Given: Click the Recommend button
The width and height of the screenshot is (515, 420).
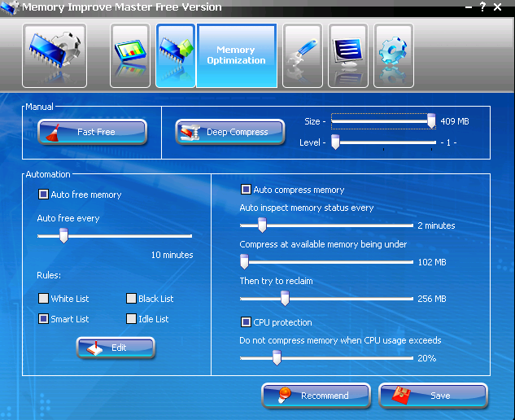Looking at the screenshot, I should pos(316,396).
